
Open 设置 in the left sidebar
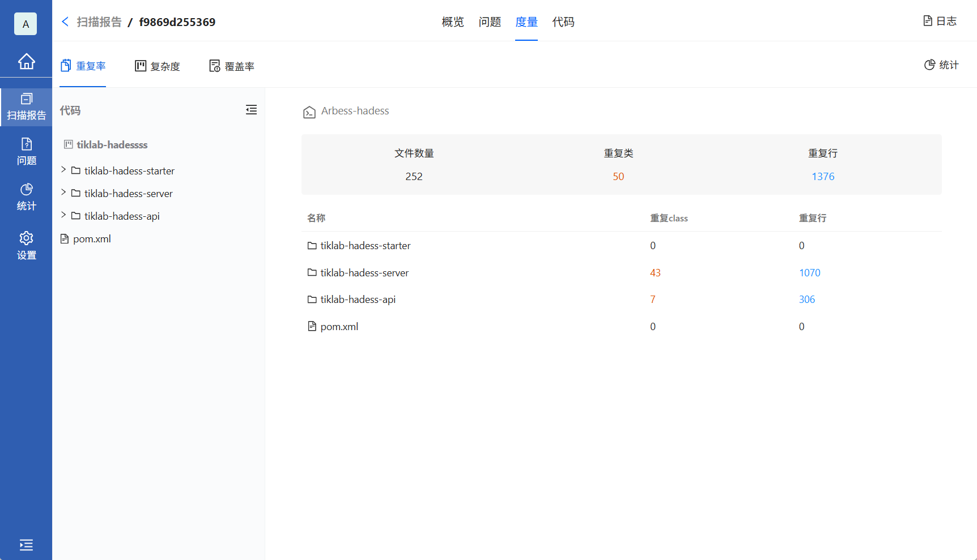(x=26, y=246)
